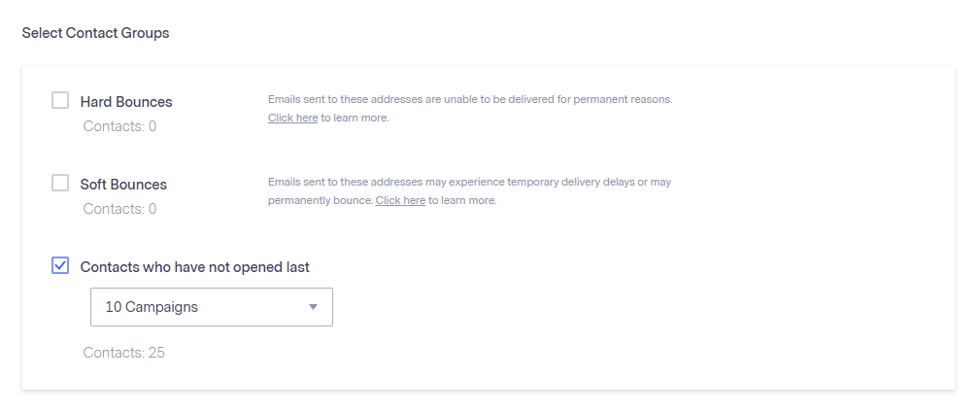Click 'Contacts: 0' under Soft Bounces
Image resolution: width=980 pixels, height=411 pixels.
point(119,209)
